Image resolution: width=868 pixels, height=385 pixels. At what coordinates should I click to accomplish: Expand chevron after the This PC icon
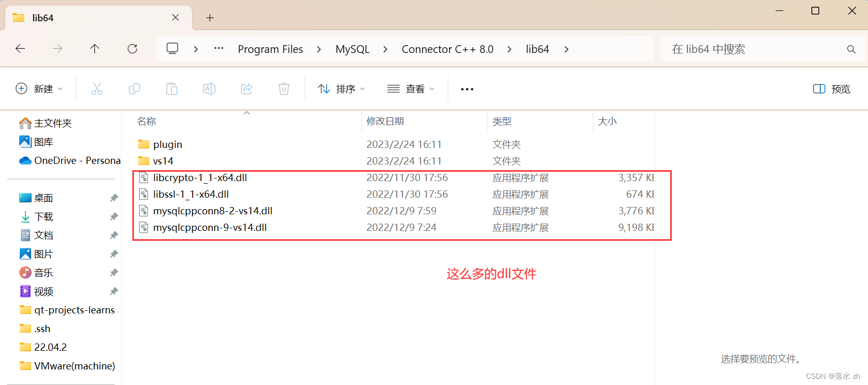coord(196,49)
